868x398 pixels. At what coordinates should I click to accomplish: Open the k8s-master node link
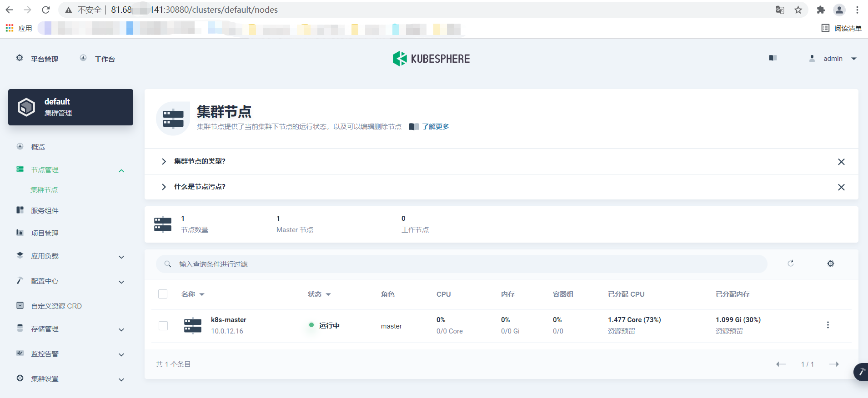coord(229,320)
